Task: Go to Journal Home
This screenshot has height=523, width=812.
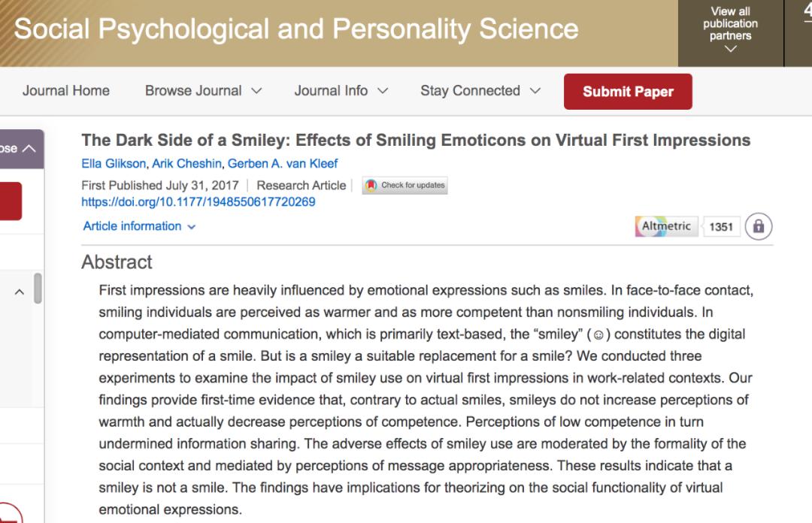Action: pos(66,91)
